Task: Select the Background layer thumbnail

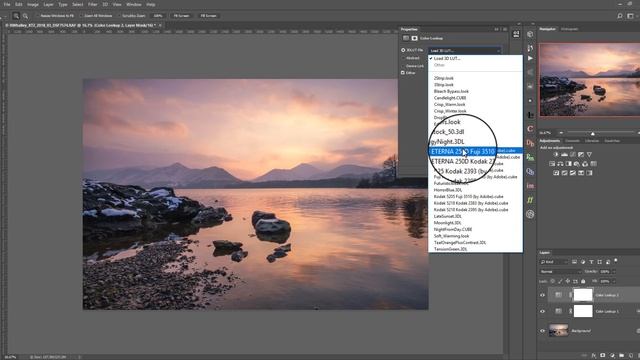Action: [x=558, y=330]
